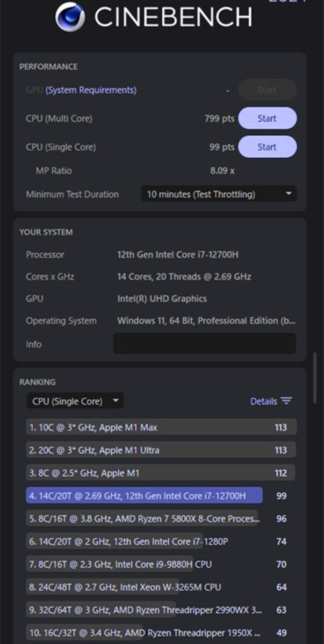Click into the Info text field
324x644 pixels.
[x=204, y=343]
